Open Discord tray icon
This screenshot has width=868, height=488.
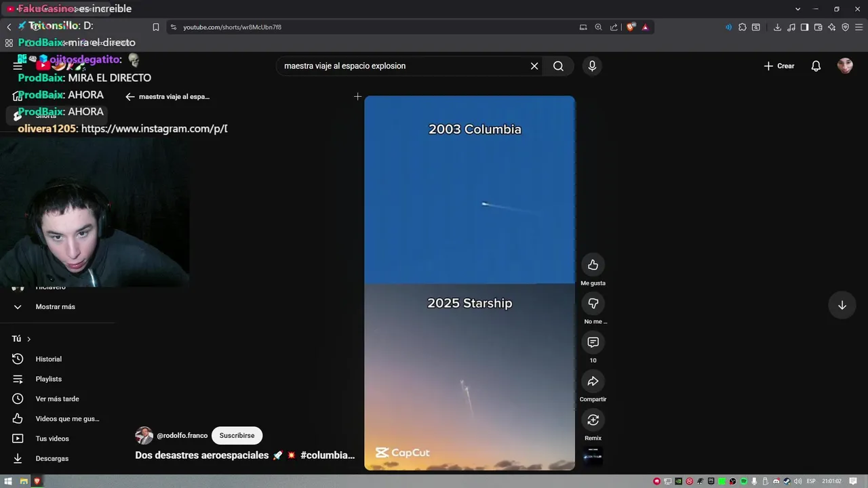(x=776, y=481)
